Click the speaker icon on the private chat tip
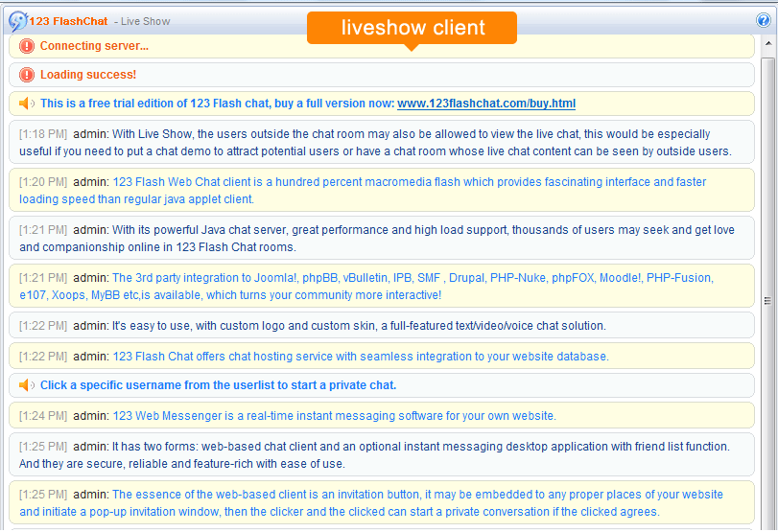Image resolution: width=778 pixels, height=532 pixels. pos(27,385)
